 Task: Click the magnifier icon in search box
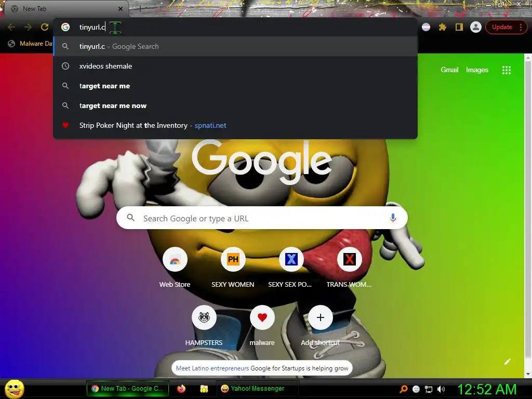[x=130, y=218]
